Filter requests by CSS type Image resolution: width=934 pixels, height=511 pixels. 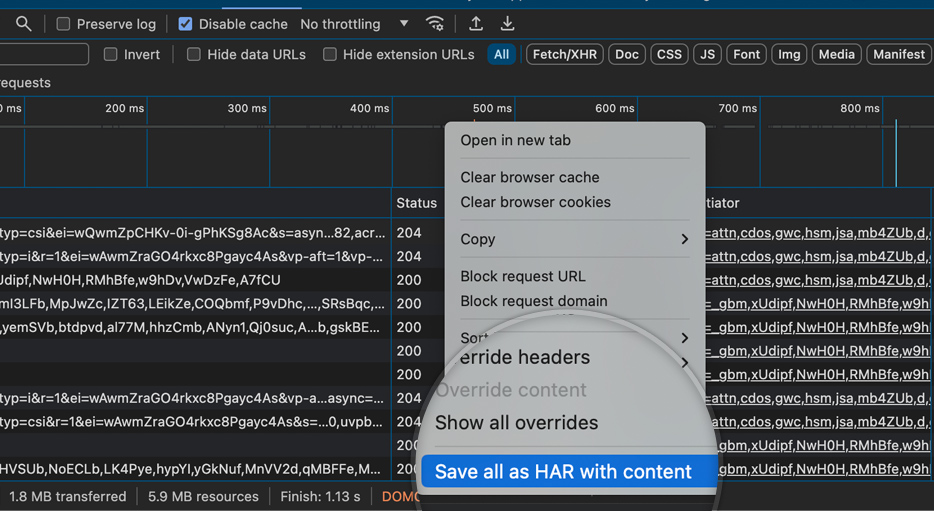point(669,54)
